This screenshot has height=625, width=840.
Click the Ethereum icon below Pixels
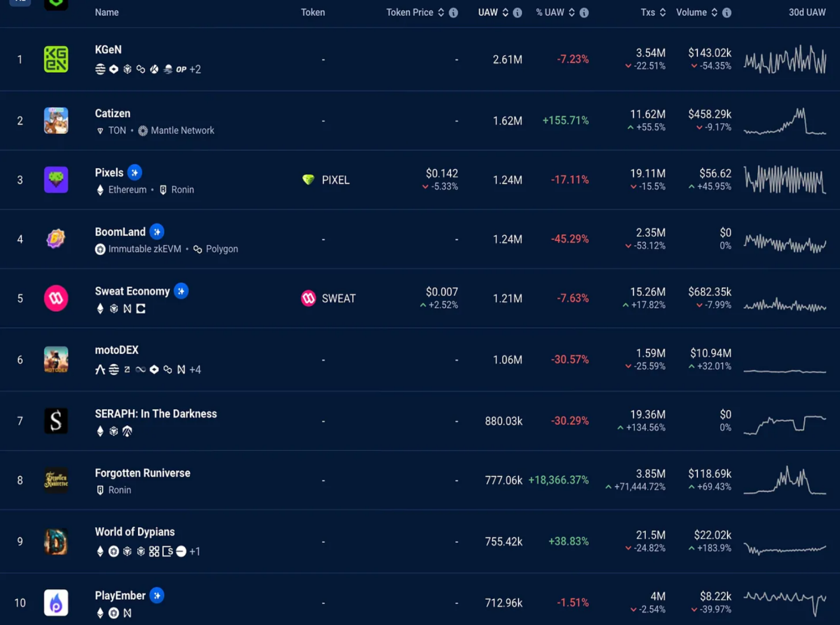point(100,190)
